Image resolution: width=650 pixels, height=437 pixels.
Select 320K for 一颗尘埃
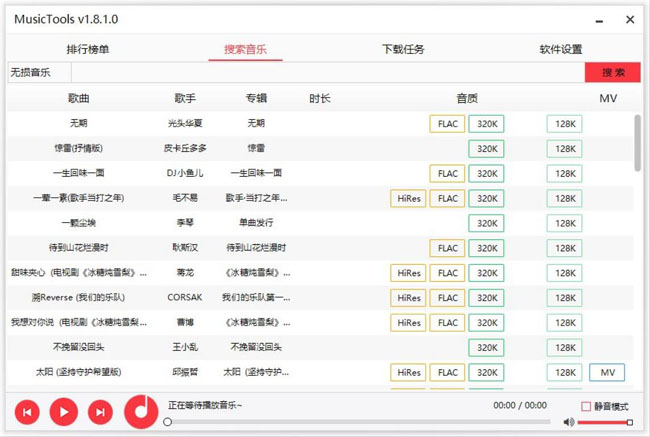coord(486,223)
